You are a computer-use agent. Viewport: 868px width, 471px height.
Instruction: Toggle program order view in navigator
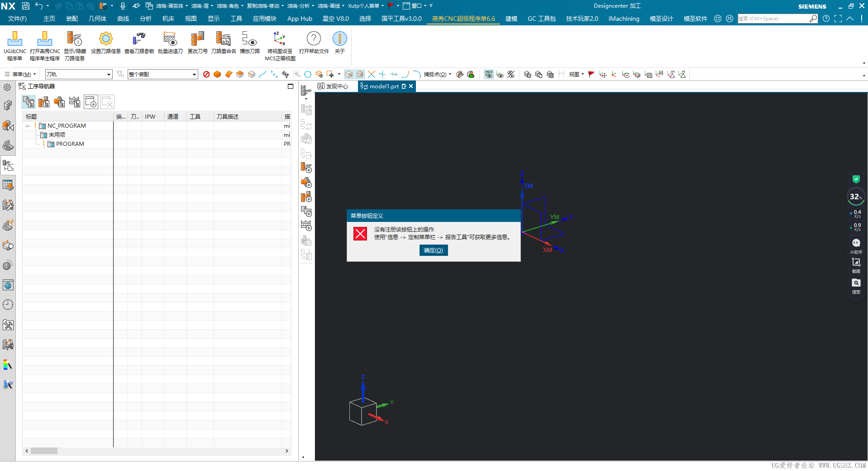(x=29, y=102)
